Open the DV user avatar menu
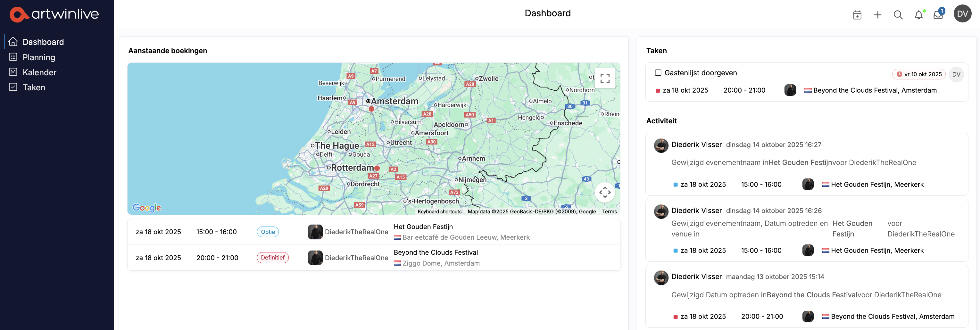 962,14
